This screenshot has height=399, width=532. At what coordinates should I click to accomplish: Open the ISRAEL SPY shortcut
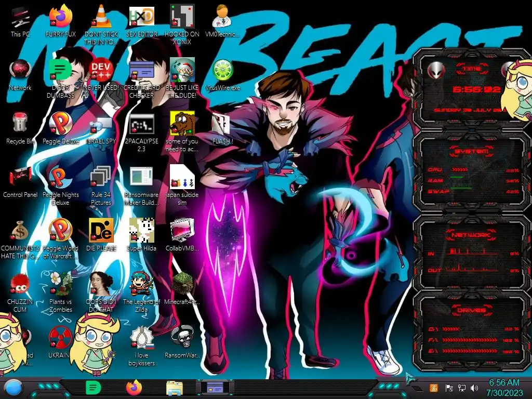[x=101, y=129]
